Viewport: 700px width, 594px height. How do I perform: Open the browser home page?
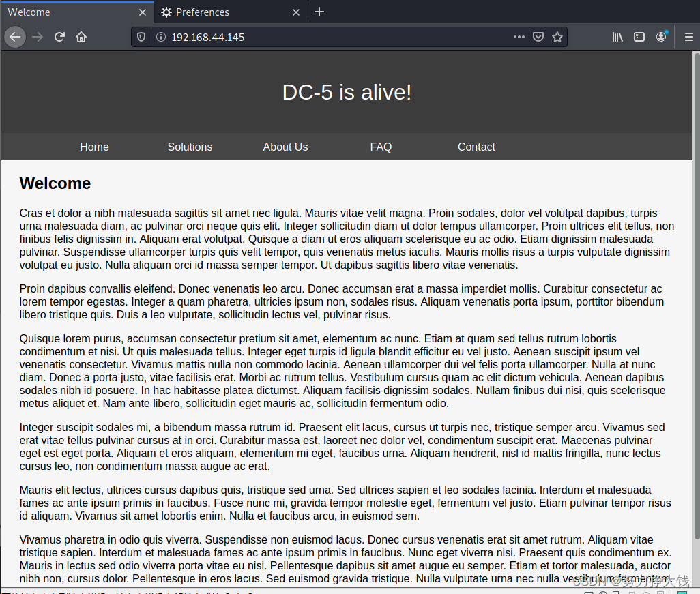click(81, 37)
